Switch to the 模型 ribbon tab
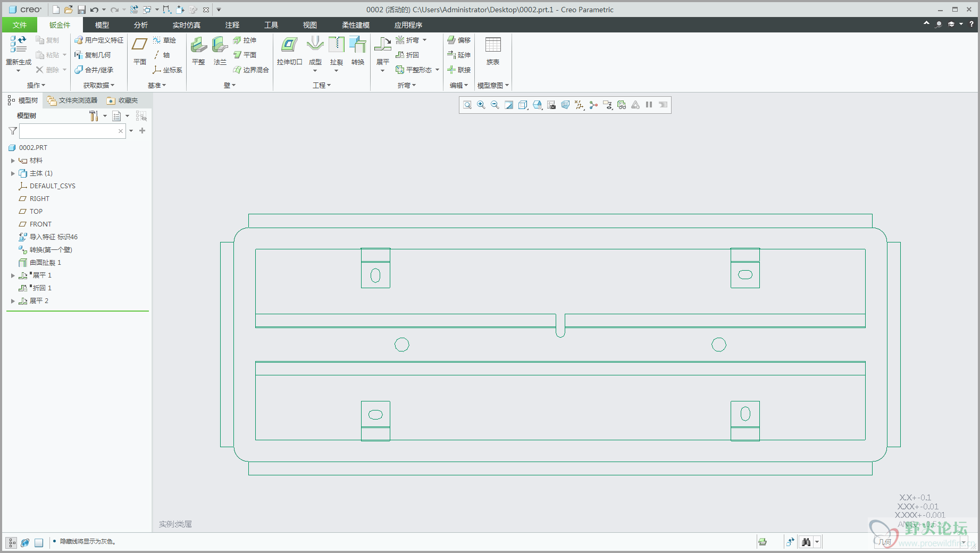 [102, 25]
